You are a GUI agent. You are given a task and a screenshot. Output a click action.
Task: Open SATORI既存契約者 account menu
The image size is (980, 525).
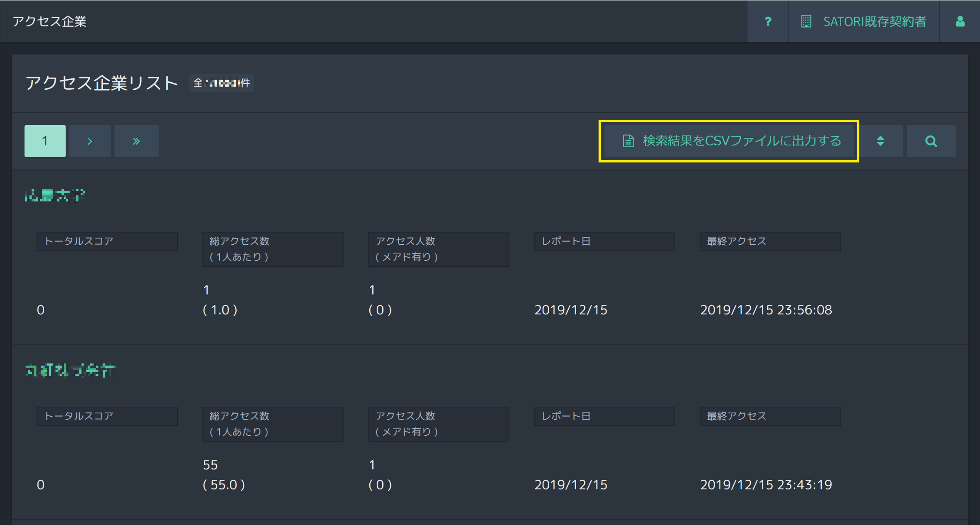click(x=874, y=21)
